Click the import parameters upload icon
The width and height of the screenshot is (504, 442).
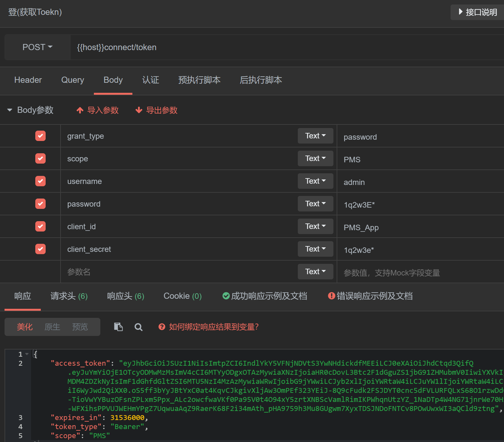80,110
